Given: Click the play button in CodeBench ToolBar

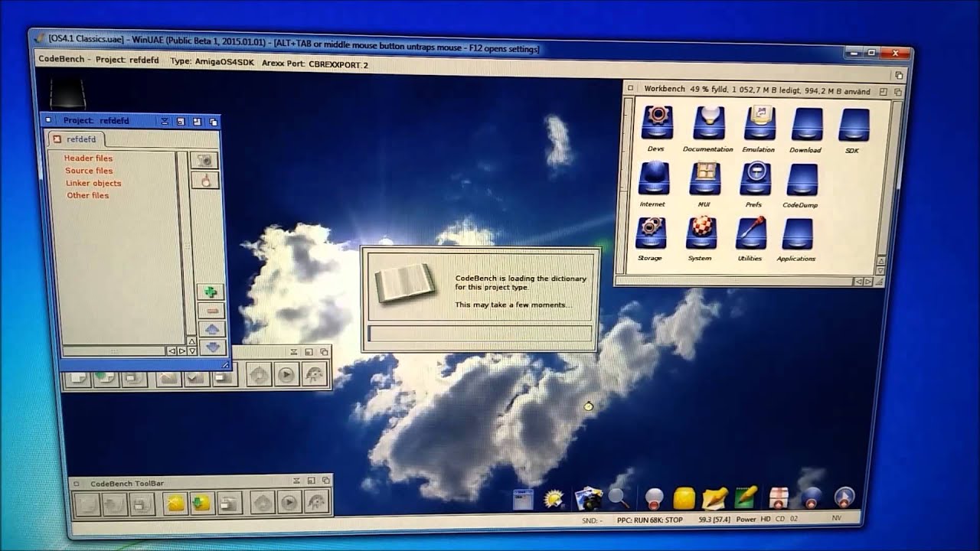Looking at the screenshot, I should pos(289,503).
